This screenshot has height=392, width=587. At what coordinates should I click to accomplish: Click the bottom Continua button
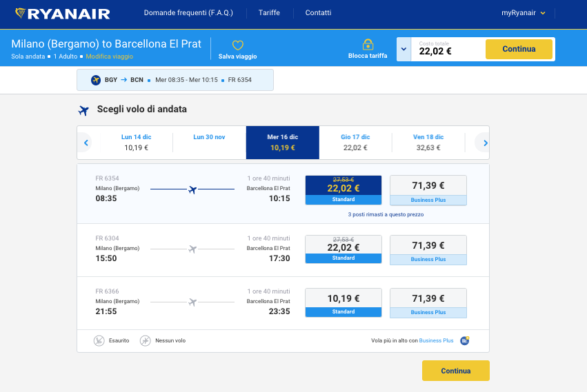456,371
